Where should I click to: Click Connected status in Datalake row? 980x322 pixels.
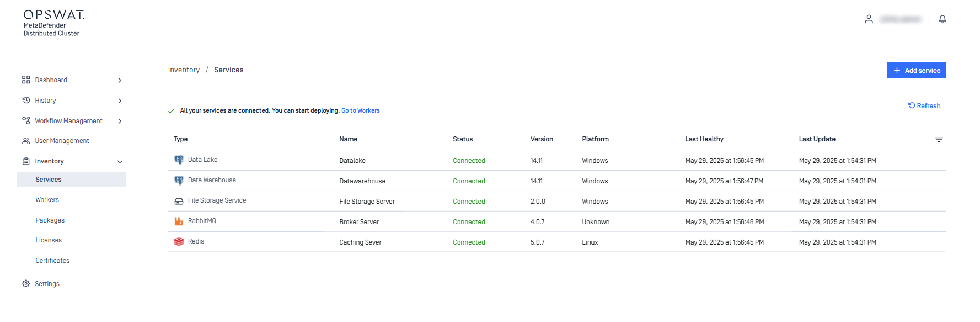pyautogui.click(x=469, y=161)
